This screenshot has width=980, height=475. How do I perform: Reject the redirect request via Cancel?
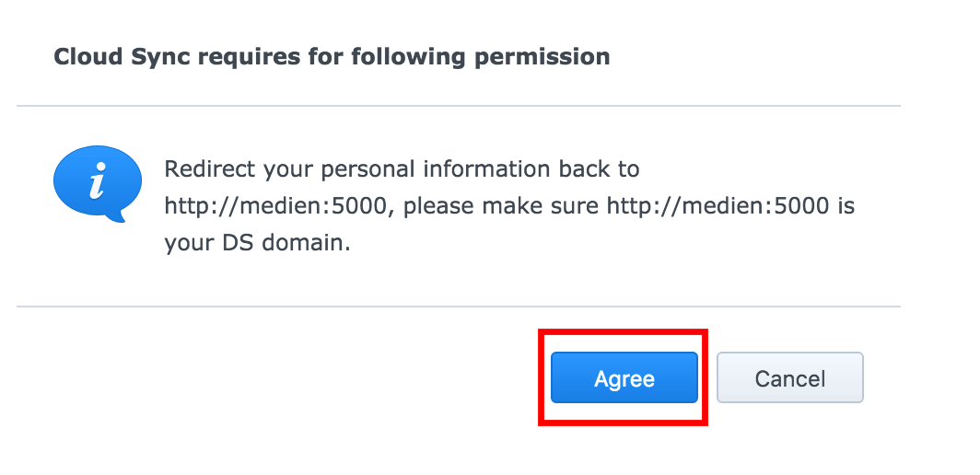pyautogui.click(x=790, y=377)
